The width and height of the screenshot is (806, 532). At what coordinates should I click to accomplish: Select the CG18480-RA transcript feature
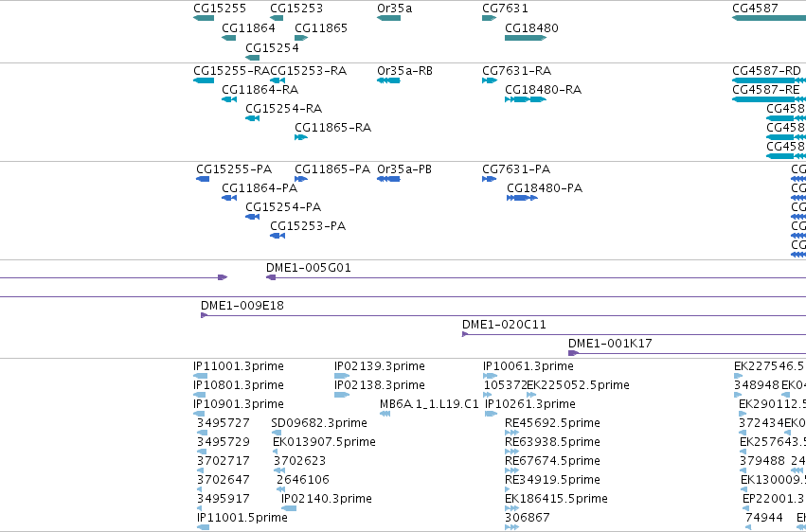[x=526, y=99]
